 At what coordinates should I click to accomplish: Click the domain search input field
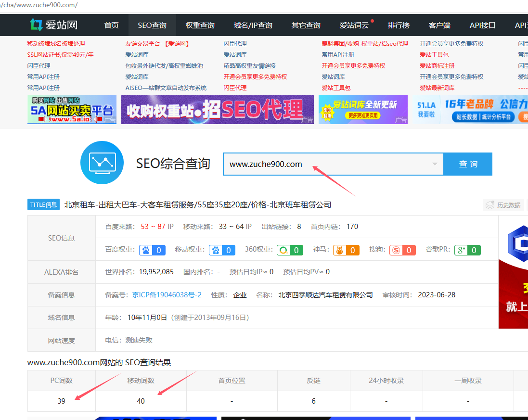pos(333,164)
